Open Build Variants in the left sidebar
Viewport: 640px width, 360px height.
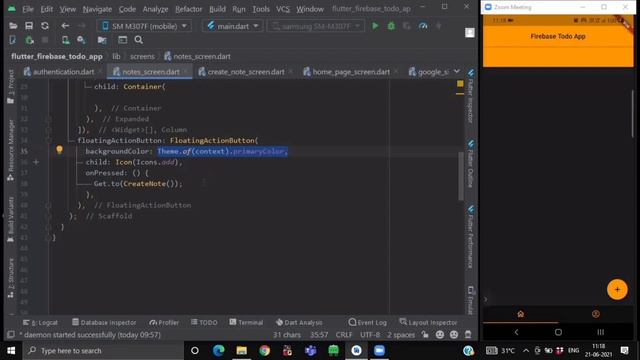coord(11,220)
